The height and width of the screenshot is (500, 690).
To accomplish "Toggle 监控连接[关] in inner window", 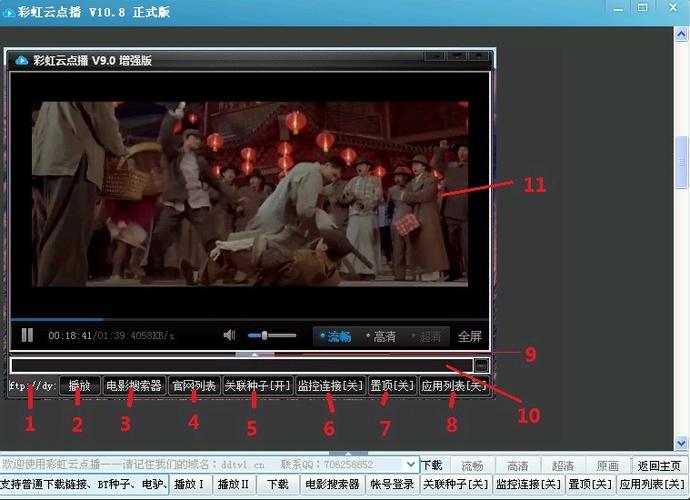I will pyautogui.click(x=330, y=386).
